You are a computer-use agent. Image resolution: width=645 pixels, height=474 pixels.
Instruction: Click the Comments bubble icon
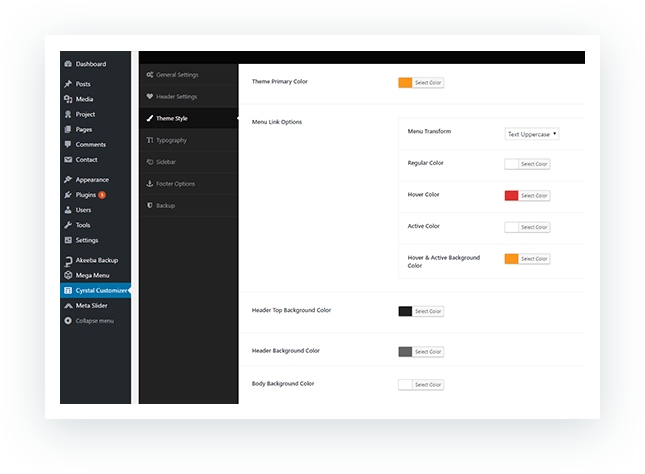(68, 144)
